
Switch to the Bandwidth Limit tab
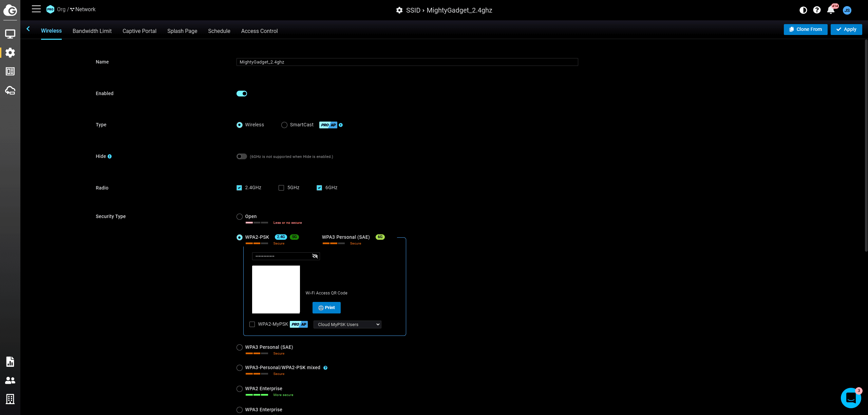(92, 31)
